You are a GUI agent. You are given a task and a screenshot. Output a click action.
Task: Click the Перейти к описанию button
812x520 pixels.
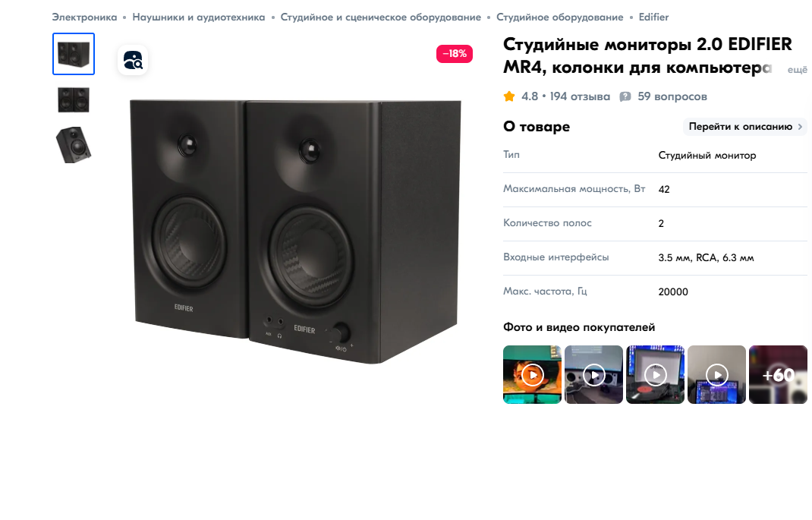pyautogui.click(x=744, y=126)
